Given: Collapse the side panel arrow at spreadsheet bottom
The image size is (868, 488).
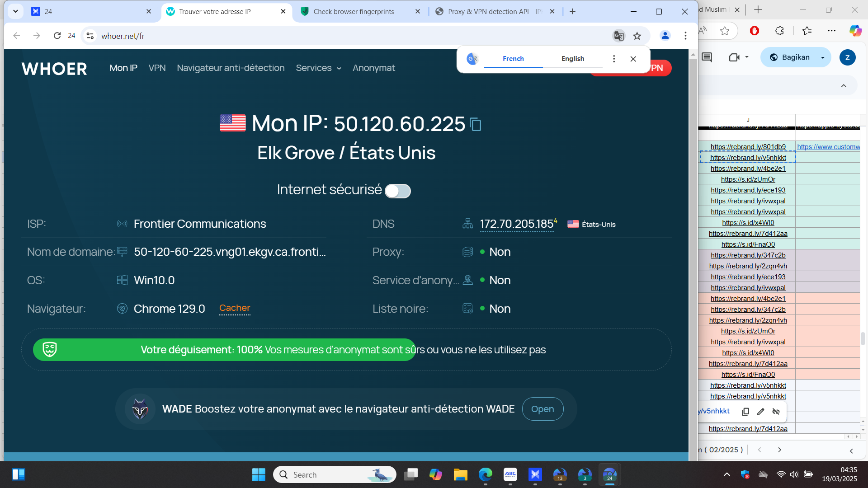Looking at the screenshot, I should coord(851,451).
